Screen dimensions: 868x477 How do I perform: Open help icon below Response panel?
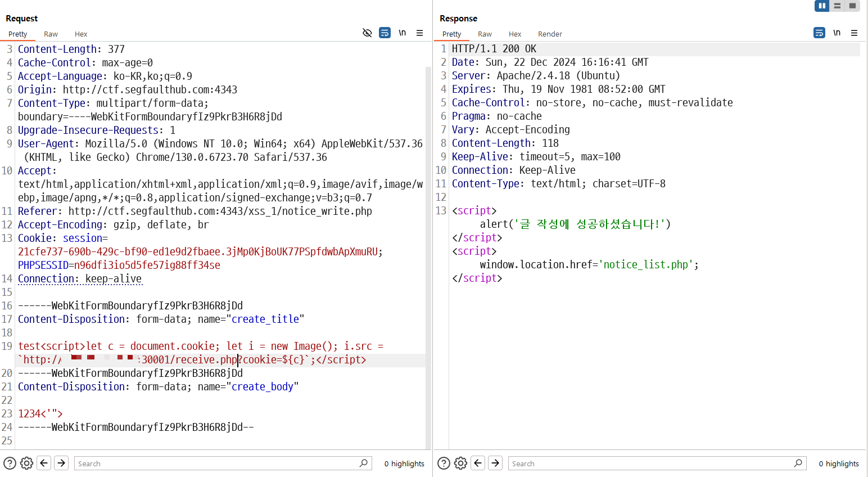tap(444, 463)
